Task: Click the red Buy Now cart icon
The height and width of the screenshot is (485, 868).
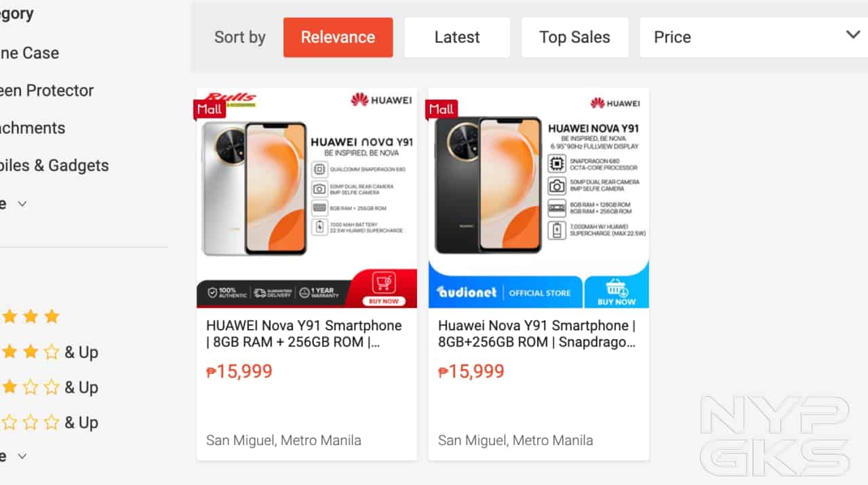Action: [x=384, y=288]
